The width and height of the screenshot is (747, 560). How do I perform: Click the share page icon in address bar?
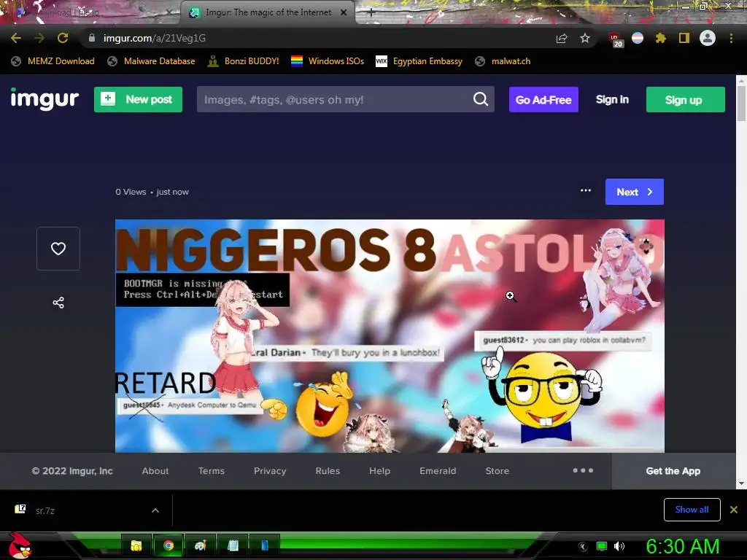[562, 38]
